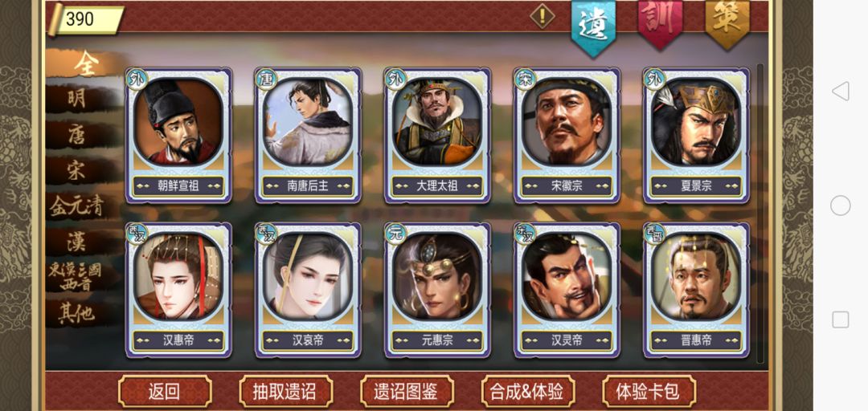Select the 全 category filter
The image size is (868, 411).
tap(86, 64)
